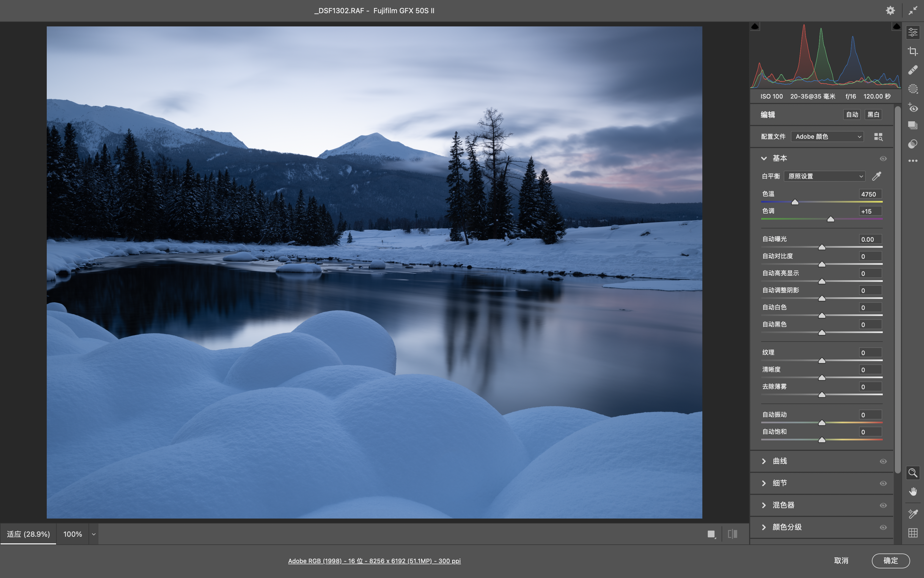Switch to single view mode
This screenshot has height=578, width=924.
click(x=711, y=534)
